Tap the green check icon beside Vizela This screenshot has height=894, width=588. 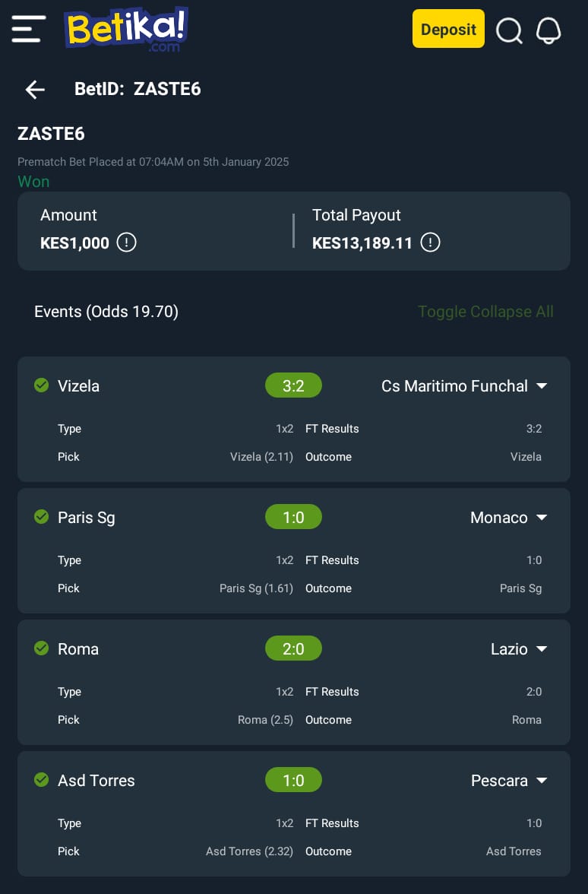41,385
